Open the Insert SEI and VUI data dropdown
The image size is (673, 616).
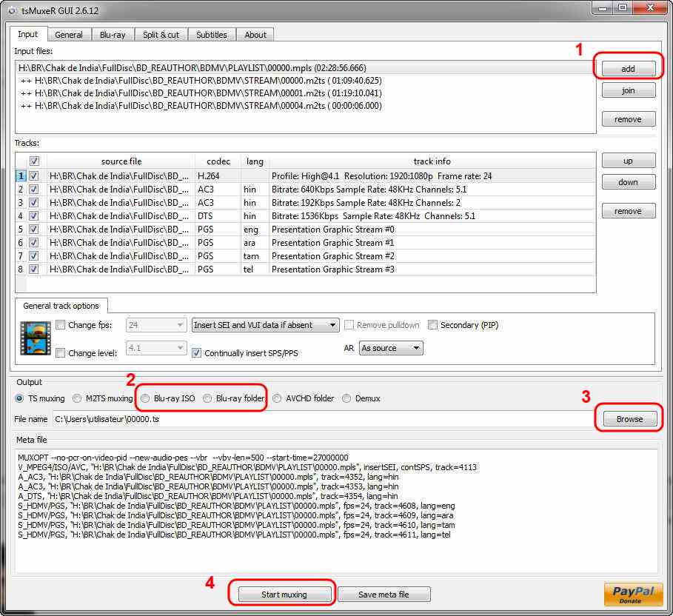[265, 325]
